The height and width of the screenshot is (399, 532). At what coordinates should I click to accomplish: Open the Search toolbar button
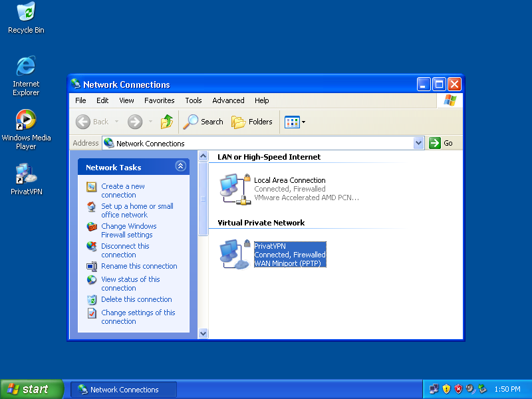point(203,122)
